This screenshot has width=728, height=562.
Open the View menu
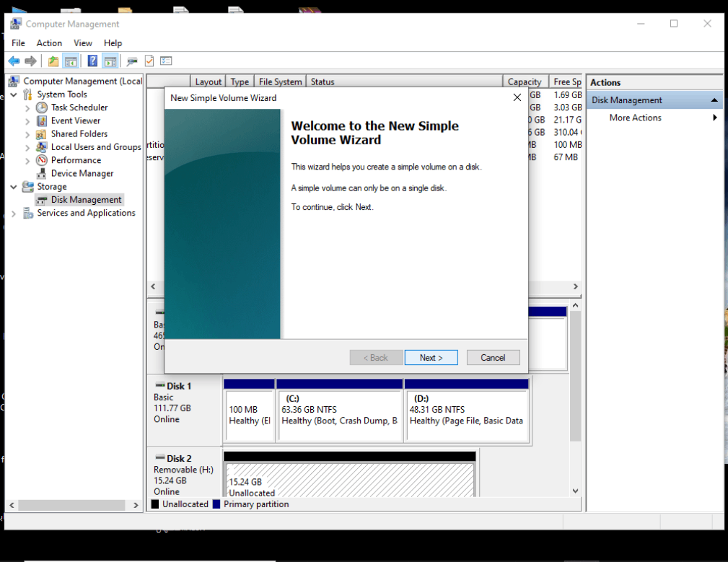pyautogui.click(x=83, y=43)
